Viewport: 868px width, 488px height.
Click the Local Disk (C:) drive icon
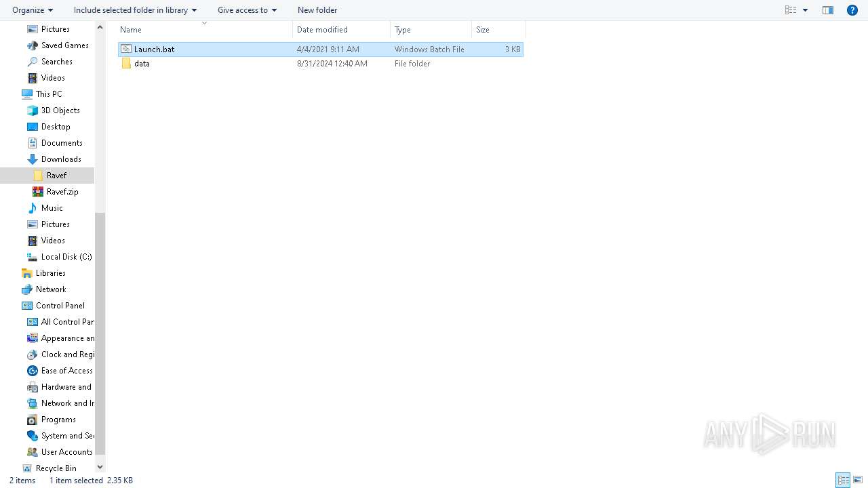click(x=32, y=257)
